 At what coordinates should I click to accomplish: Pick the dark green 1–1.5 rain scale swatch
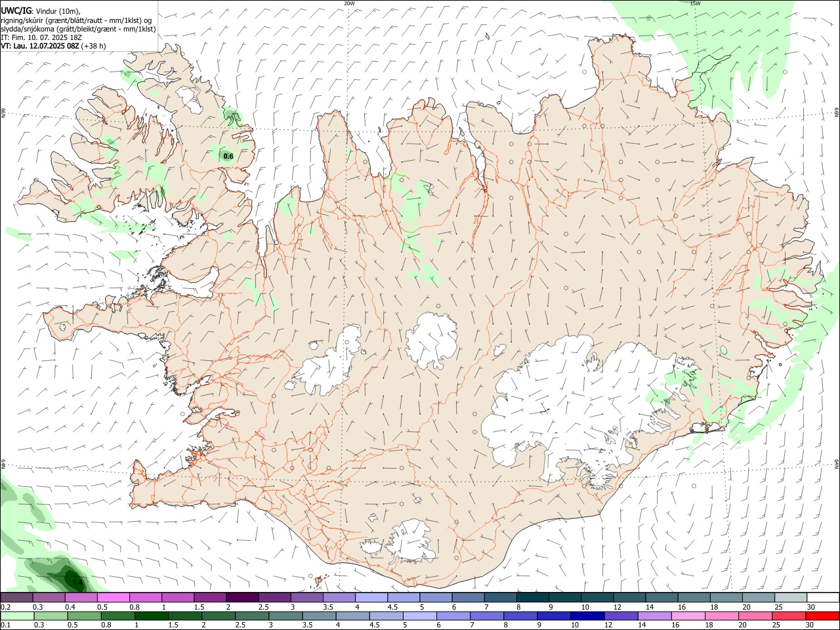(x=152, y=616)
